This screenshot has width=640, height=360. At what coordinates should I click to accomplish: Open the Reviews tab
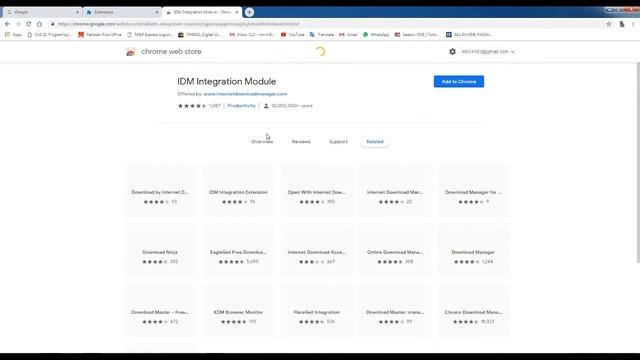click(301, 142)
